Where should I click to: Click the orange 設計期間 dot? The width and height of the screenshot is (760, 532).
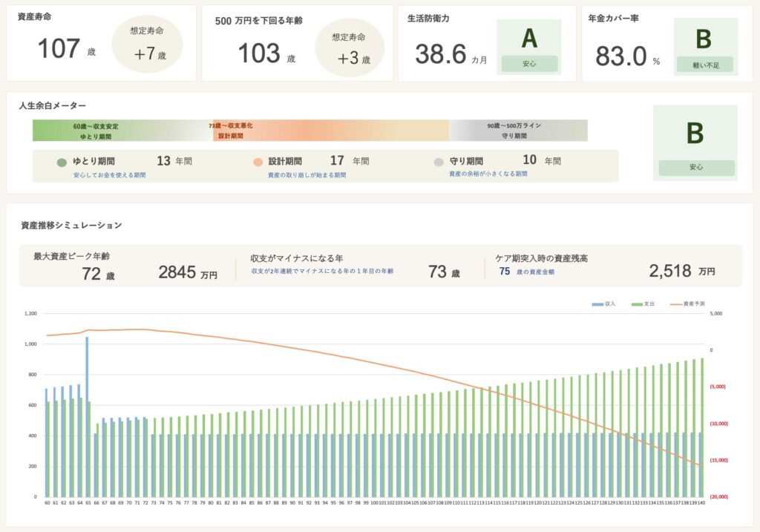258,162
